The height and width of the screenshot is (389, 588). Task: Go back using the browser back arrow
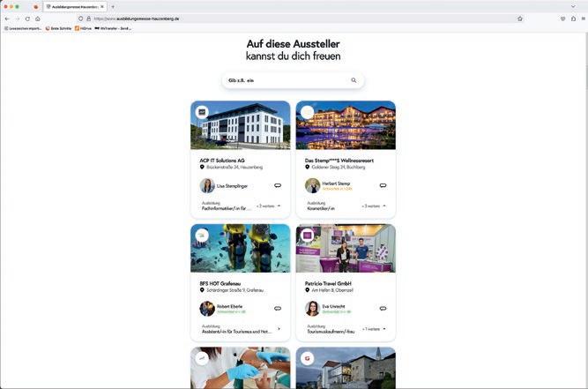8,19
